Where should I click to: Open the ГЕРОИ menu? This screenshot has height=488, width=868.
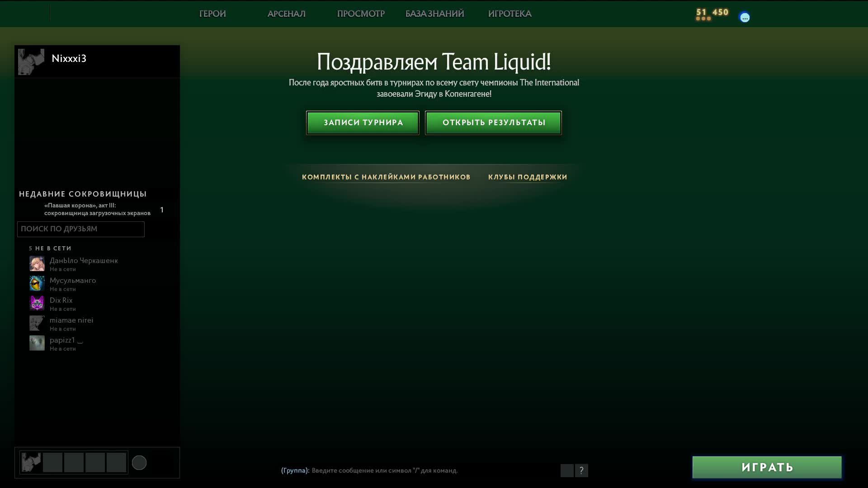[212, 14]
